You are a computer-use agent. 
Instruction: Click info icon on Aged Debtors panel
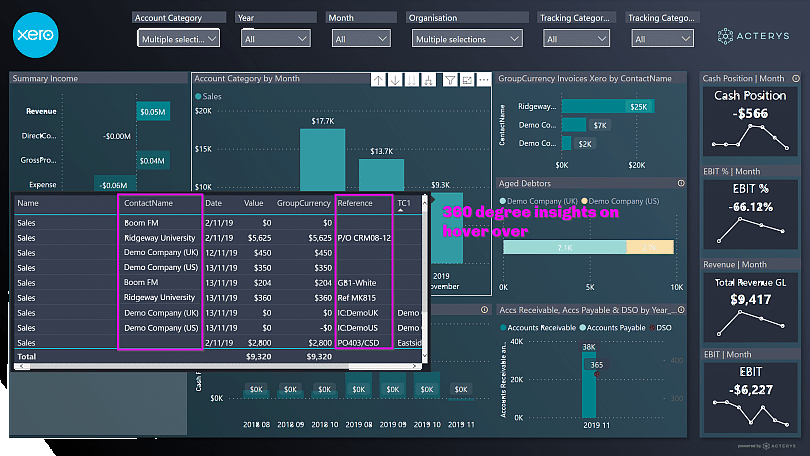point(681,183)
